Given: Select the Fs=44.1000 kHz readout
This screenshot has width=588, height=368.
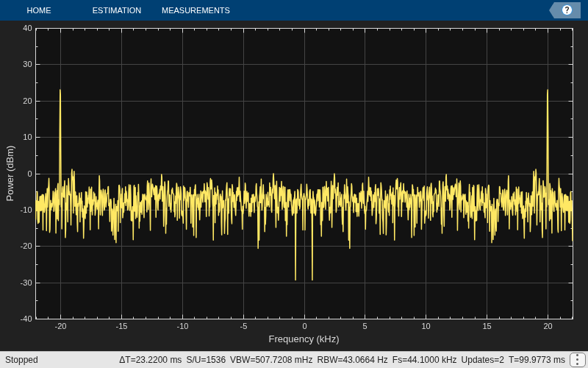Looking at the screenshot, I should (x=424, y=360).
